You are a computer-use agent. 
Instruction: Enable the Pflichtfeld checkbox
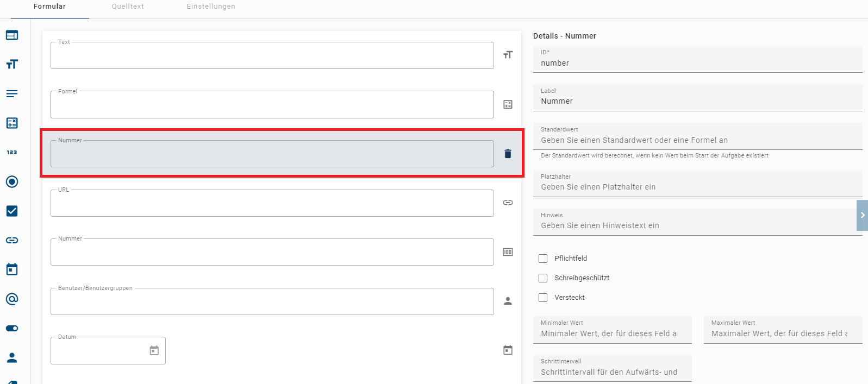pyautogui.click(x=543, y=259)
